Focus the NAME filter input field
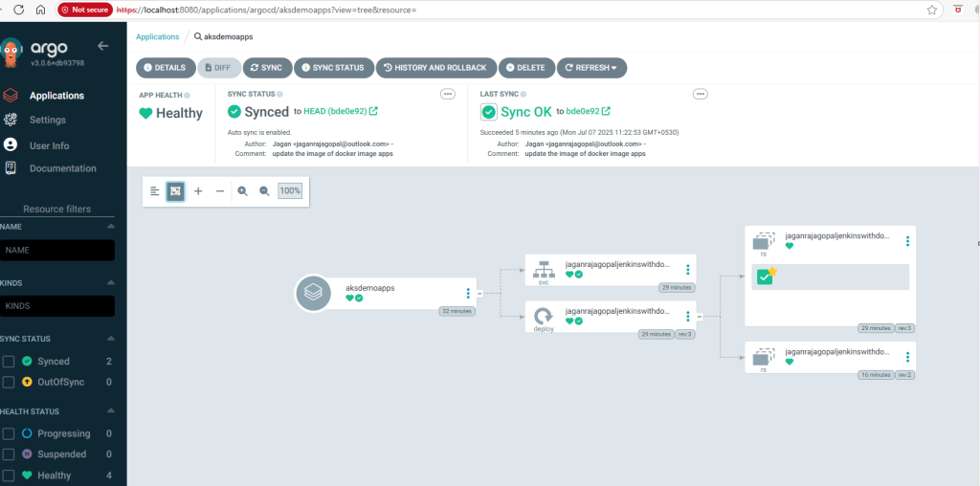980x486 pixels. [57, 250]
